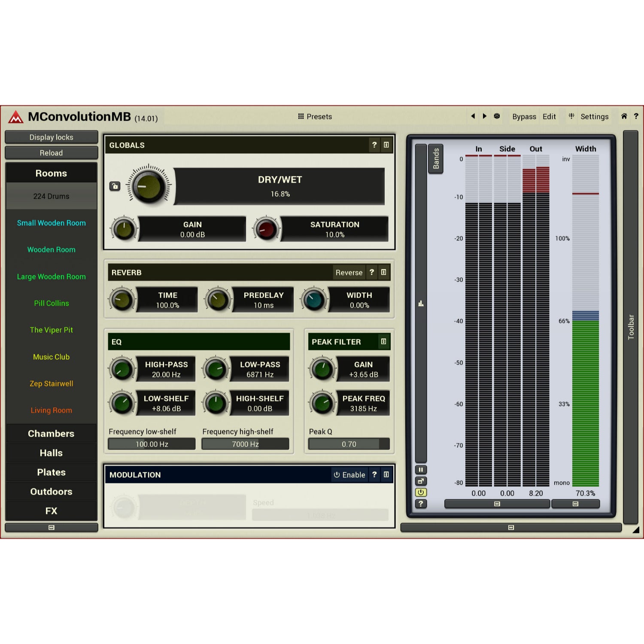The image size is (644, 644).
Task: Open meters help question mark
Action: (421, 504)
